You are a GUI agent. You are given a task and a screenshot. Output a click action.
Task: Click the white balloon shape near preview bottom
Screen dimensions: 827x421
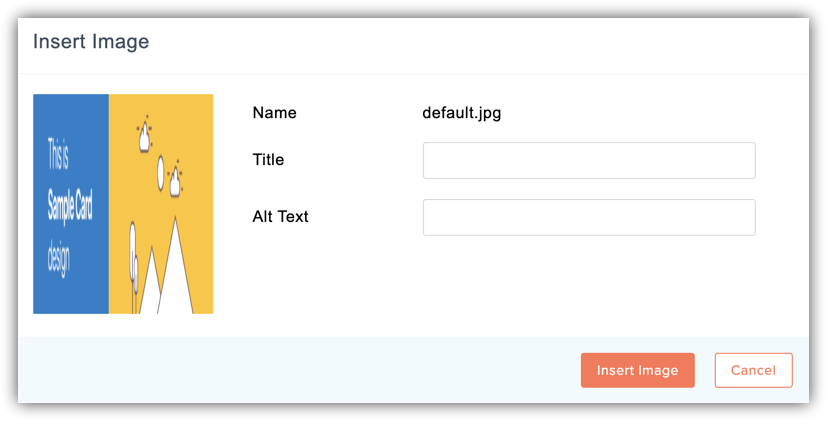point(133,259)
